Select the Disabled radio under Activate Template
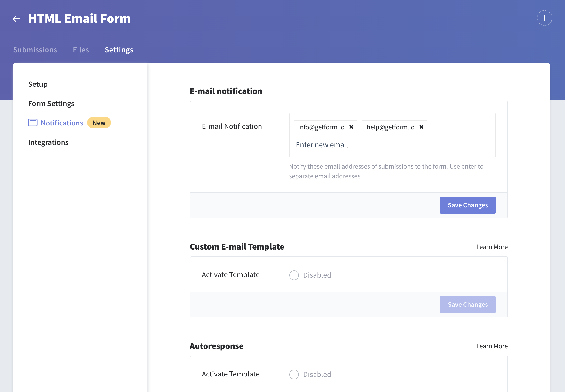565x392 pixels. click(x=294, y=275)
